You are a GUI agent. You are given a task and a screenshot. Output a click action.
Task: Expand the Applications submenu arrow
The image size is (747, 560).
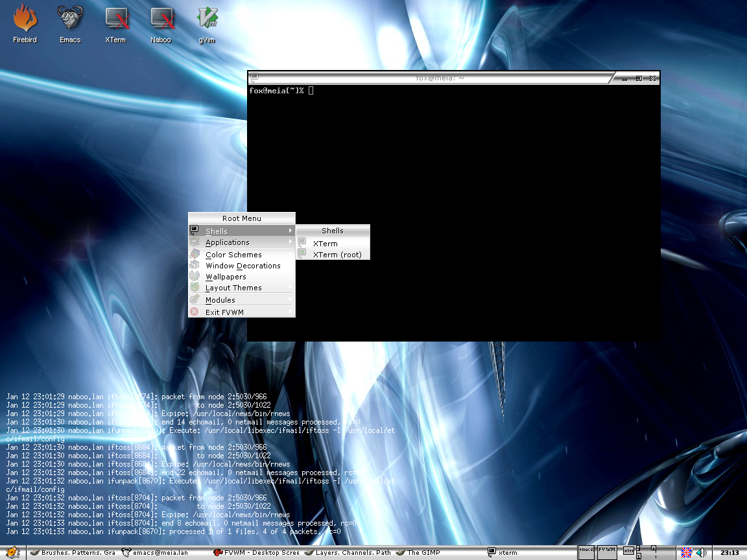290,242
